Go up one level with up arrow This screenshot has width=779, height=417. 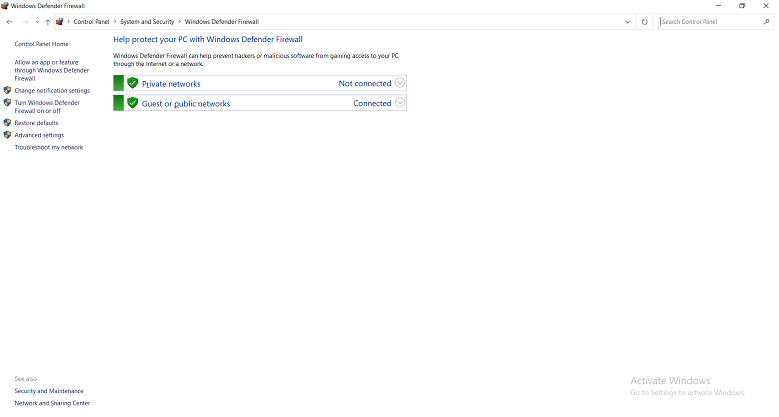pyautogui.click(x=48, y=22)
